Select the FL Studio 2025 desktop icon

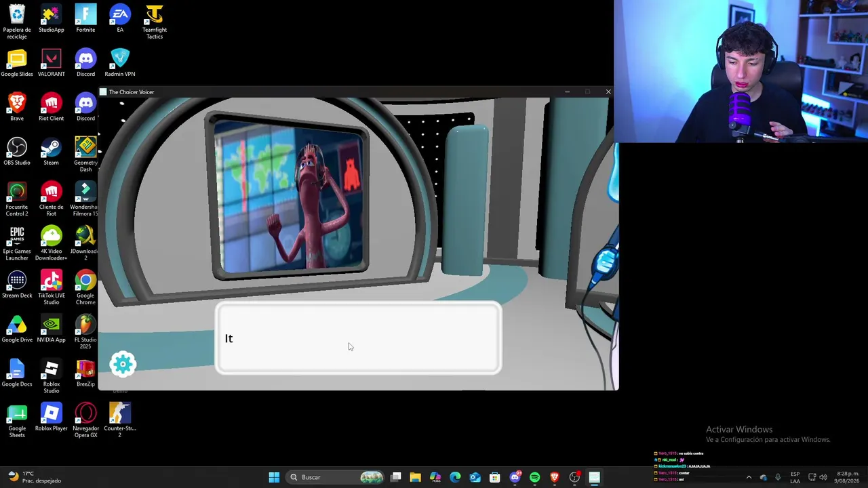pyautogui.click(x=85, y=332)
